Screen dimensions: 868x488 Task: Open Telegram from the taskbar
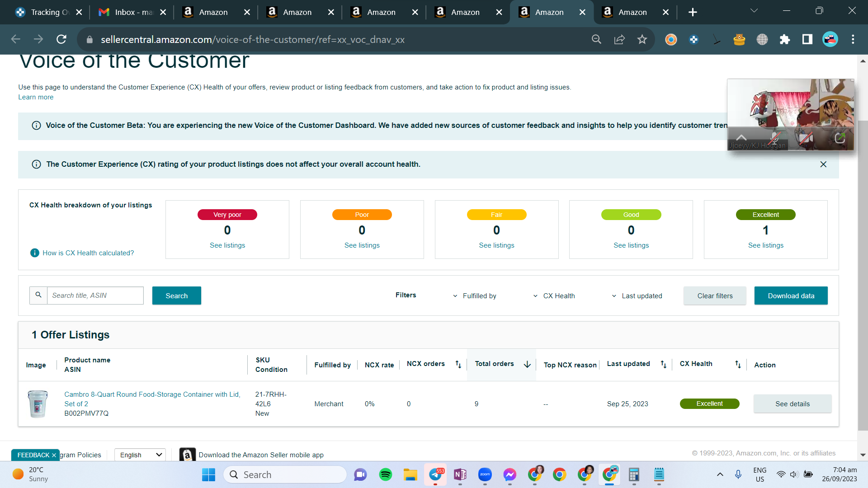(x=436, y=474)
